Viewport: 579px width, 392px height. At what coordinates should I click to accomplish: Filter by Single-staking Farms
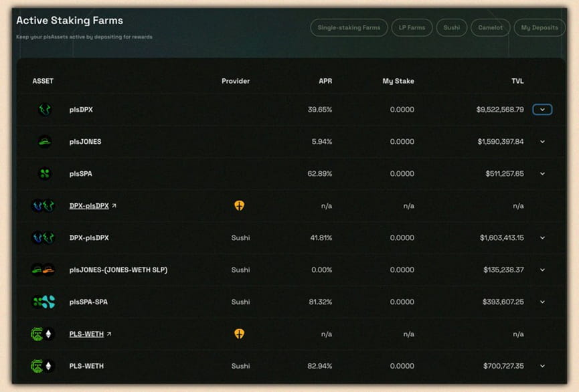click(349, 27)
